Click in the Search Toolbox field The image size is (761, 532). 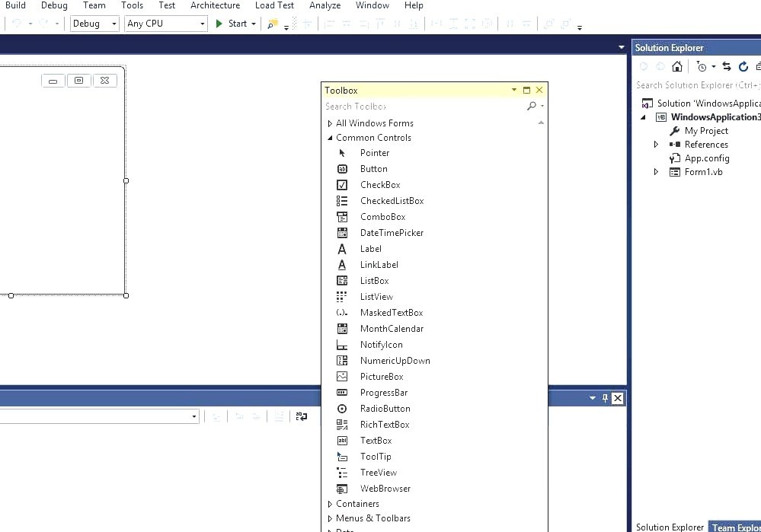point(424,107)
